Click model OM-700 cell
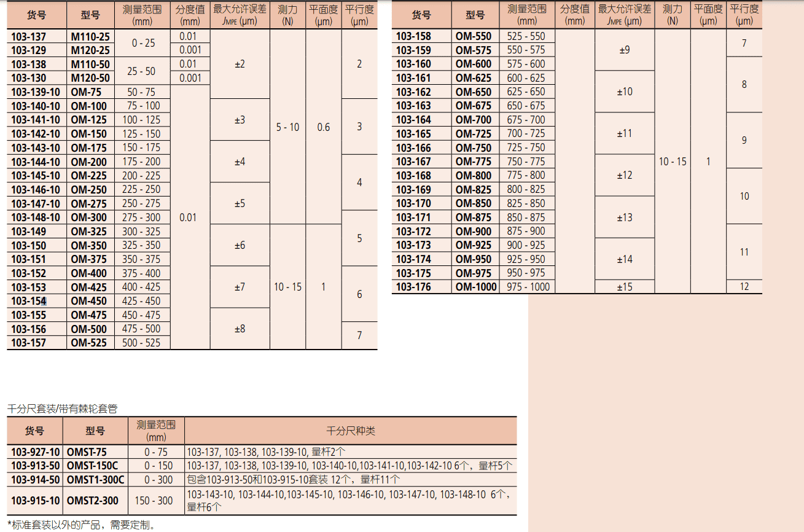The width and height of the screenshot is (804, 532). tap(474, 120)
